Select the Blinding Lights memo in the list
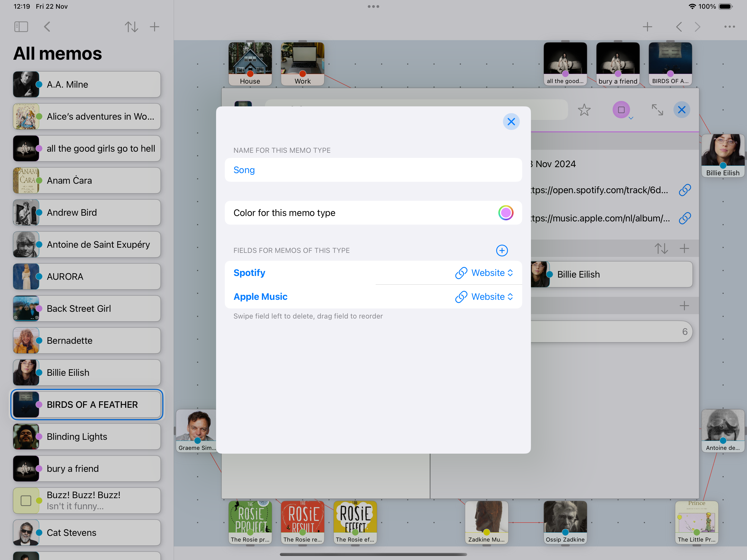Image resolution: width=747 pixels, height=560 pixels. tap(87, 437)
